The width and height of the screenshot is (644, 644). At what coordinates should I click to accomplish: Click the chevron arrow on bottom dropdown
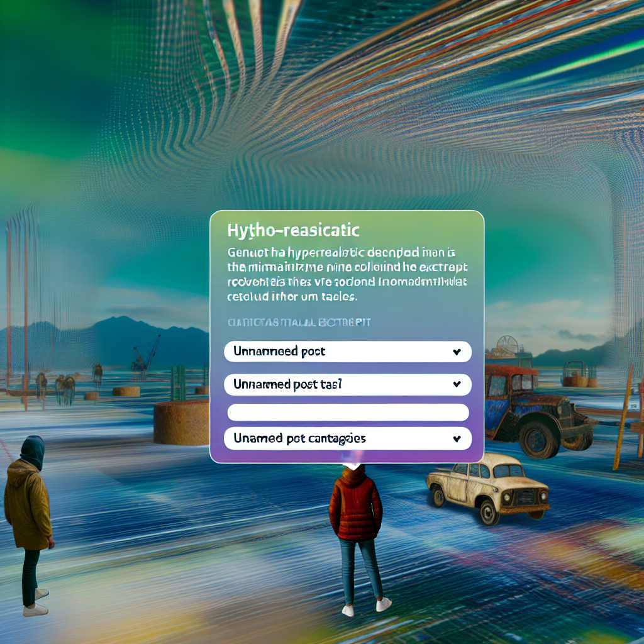pyautogui.click(x=457, y=438)
